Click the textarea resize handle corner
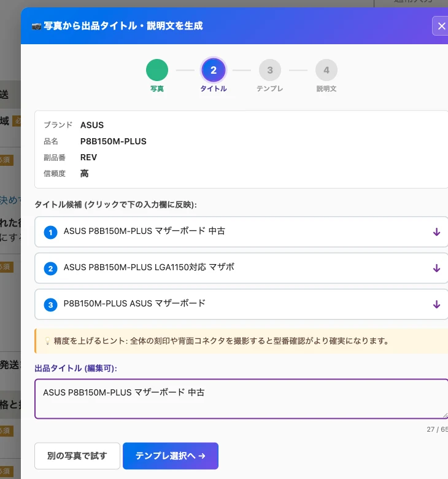 (446, 416)
